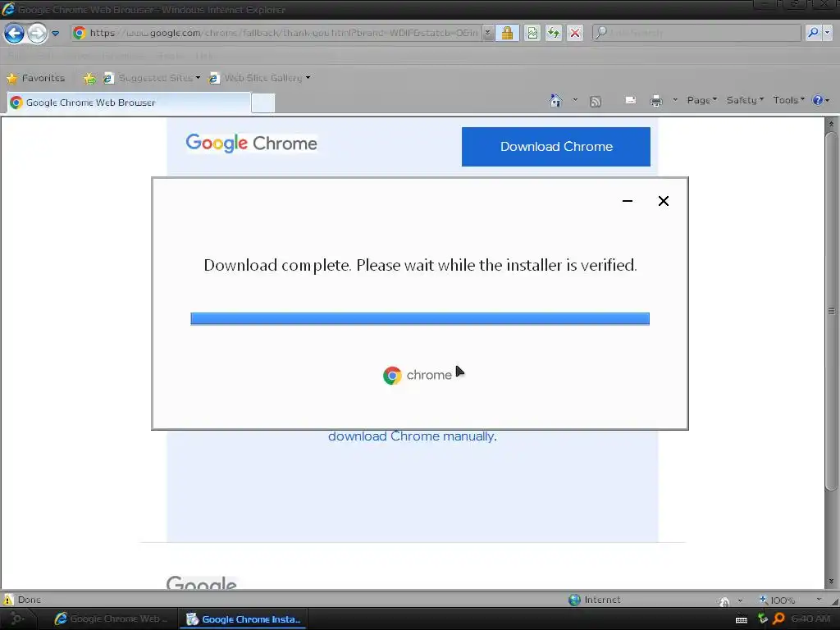This screenshot has height=630, width=840.
Task: Click the 6:40 AM clock
Action: point(811,619)
